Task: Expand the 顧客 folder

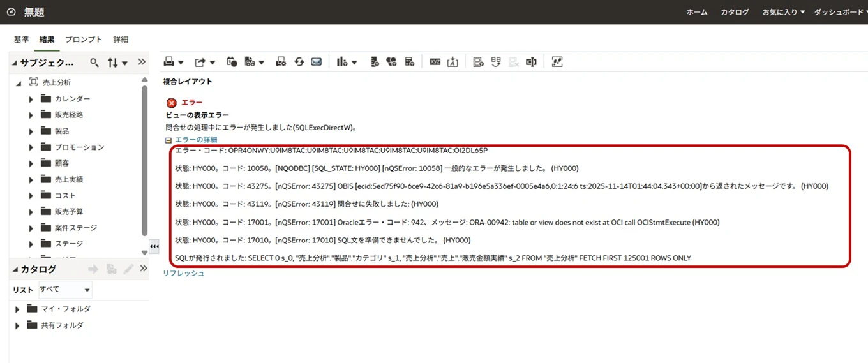Action: tap(31, 163)
